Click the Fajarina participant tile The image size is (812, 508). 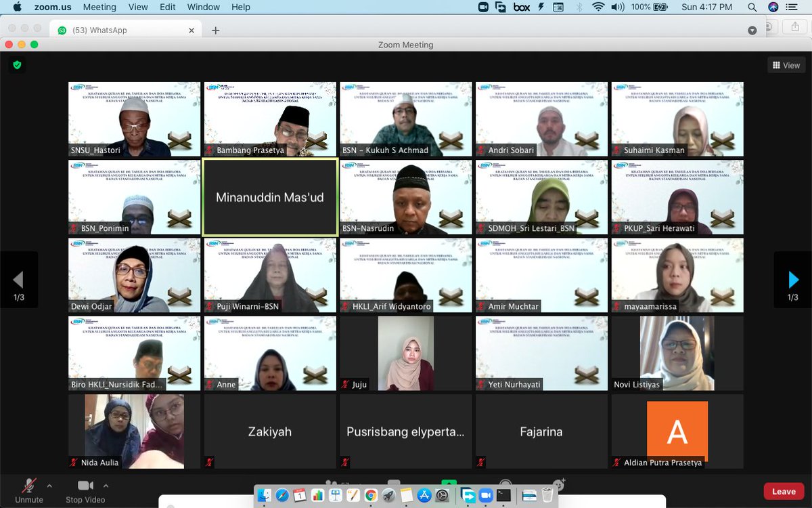coord(541,431)
